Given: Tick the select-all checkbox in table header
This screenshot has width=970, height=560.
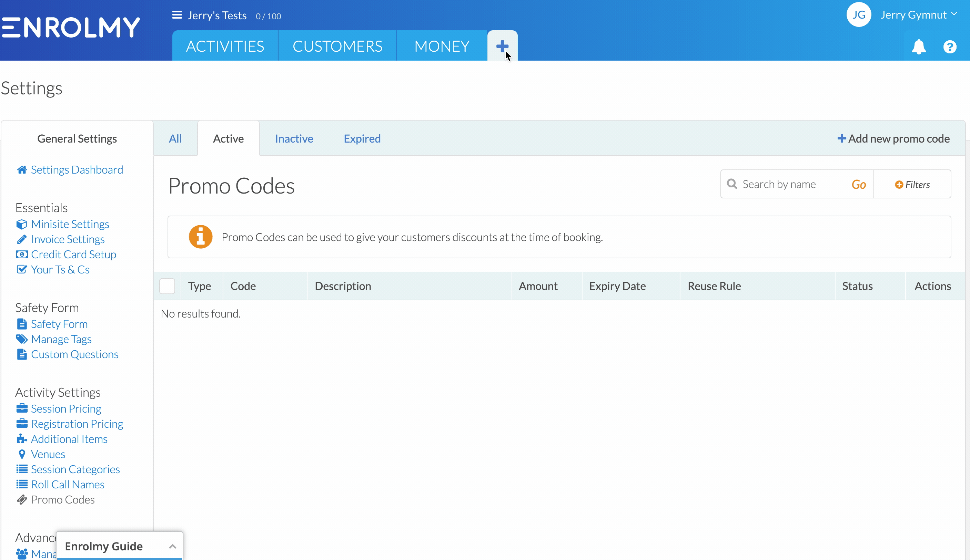Looking at the screenshot, I should (167, 286).
